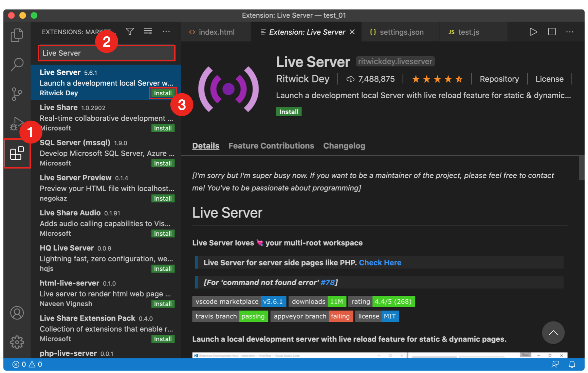Open the Ritwick Dey publisher link

[302, 79]
